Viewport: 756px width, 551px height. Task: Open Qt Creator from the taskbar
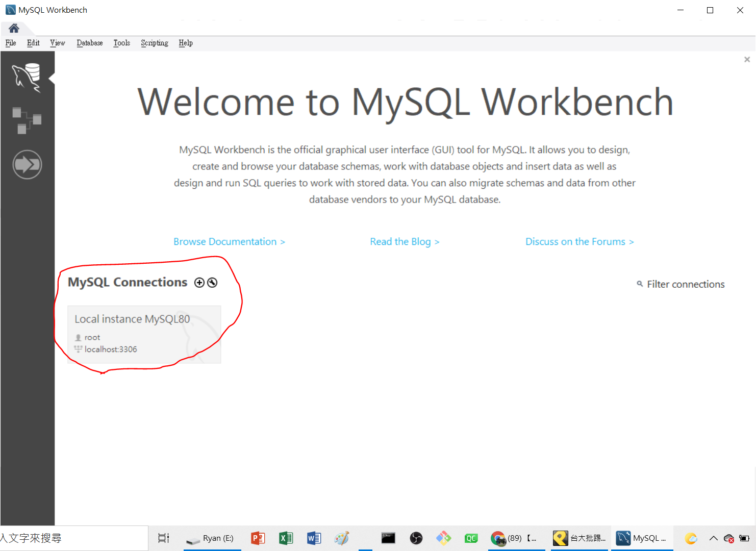pos(471,538)
